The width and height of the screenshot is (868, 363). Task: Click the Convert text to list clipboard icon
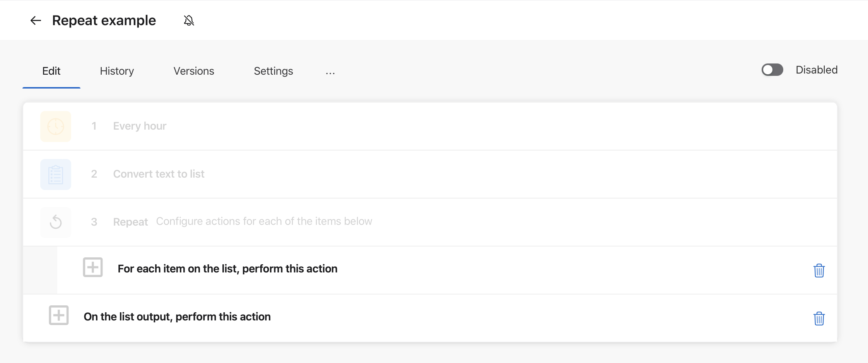[56, 174]
